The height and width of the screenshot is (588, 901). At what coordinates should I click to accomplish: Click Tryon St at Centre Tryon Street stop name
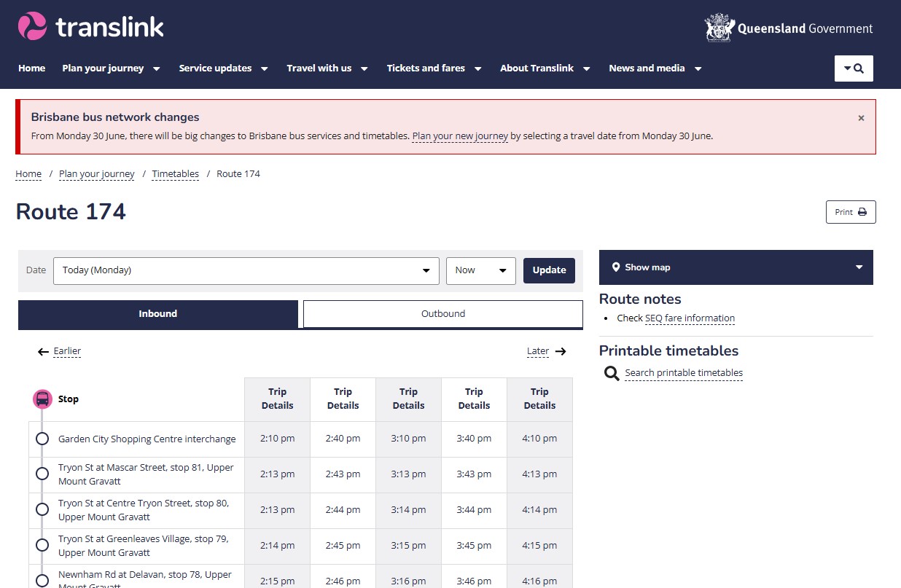click(144, 510)
